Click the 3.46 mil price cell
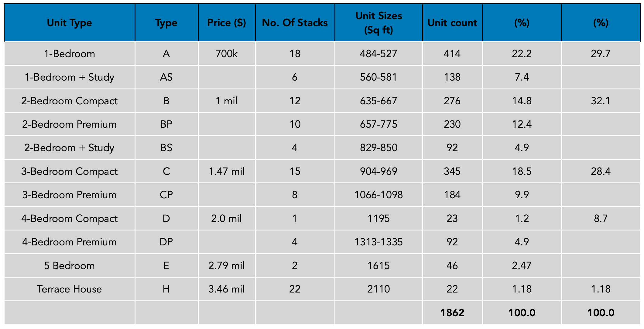The height and width of the screenshot is (329, 644). (227, 289)
